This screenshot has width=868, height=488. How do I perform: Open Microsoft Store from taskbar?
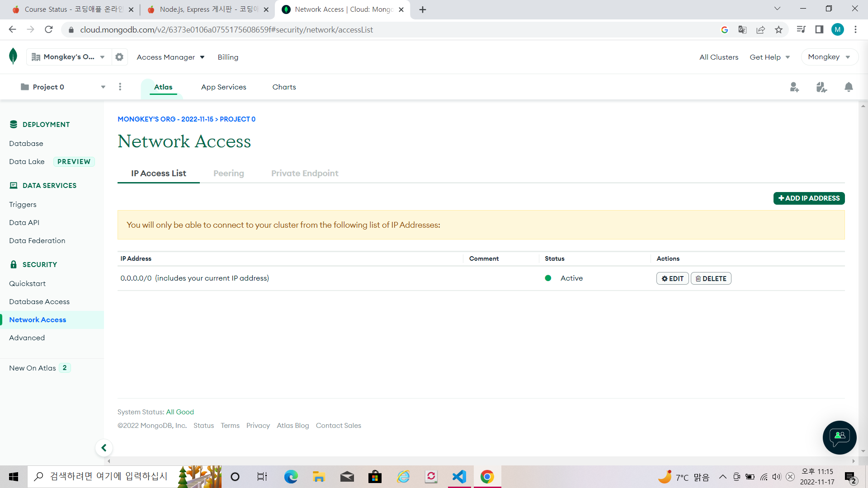click(375, 477)
